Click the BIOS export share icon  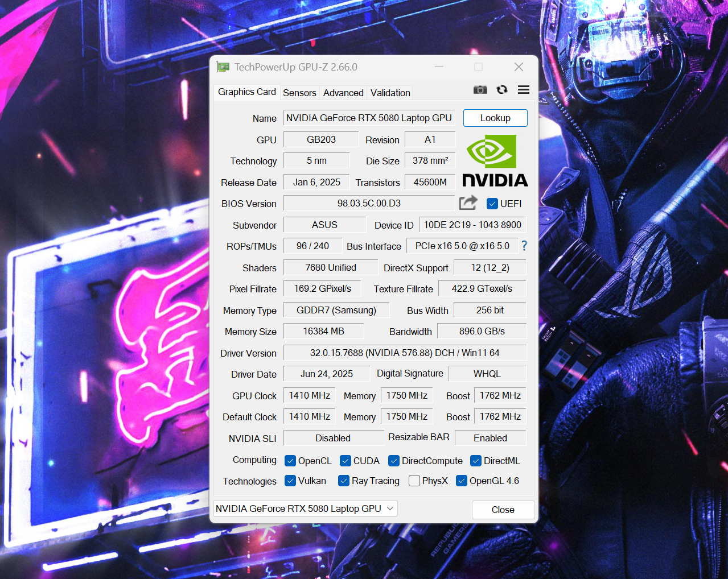468,202
